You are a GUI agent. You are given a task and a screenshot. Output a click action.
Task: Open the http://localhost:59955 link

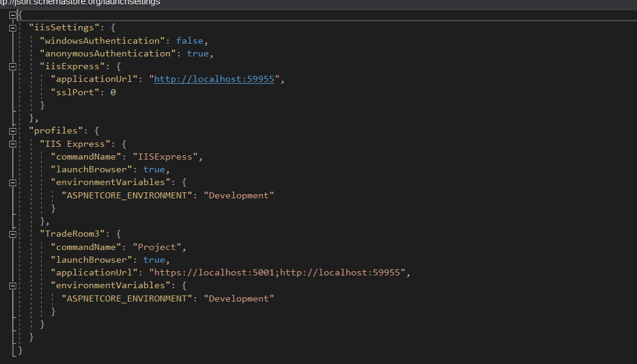tap(214, 79)
